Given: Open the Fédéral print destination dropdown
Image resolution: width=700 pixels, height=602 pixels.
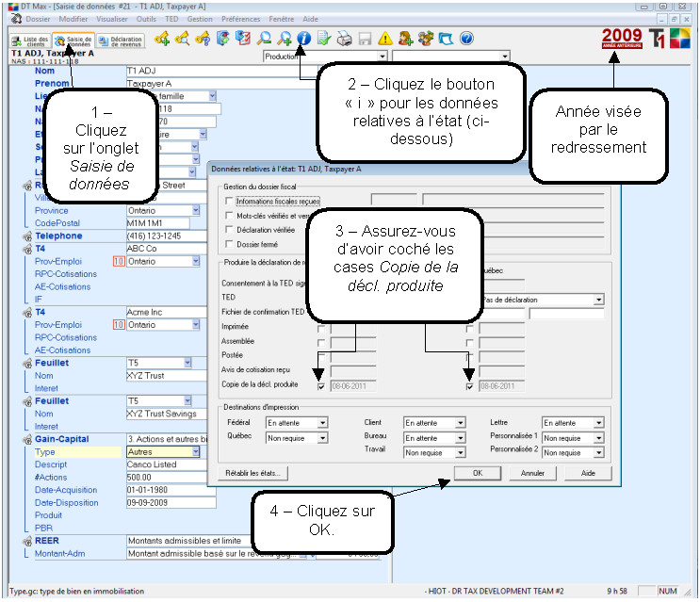Looking at the screenshot, I should pyautogui.click(x=323, y=423).
